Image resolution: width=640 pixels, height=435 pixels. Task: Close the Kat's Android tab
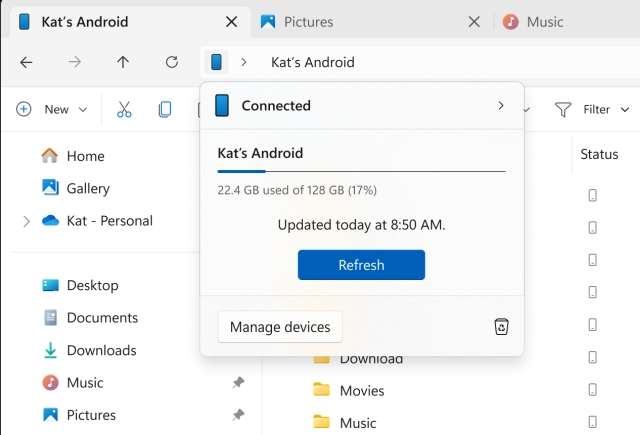[x=231, y=21]
